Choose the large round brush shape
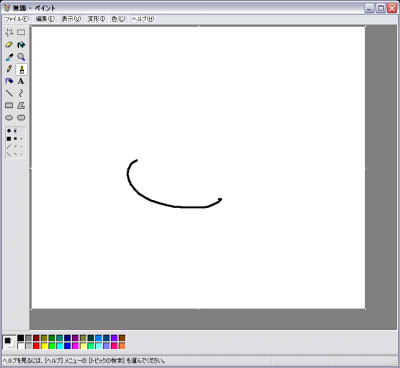The height and width of the screenshot is (368, 400). tap(9, 131)
